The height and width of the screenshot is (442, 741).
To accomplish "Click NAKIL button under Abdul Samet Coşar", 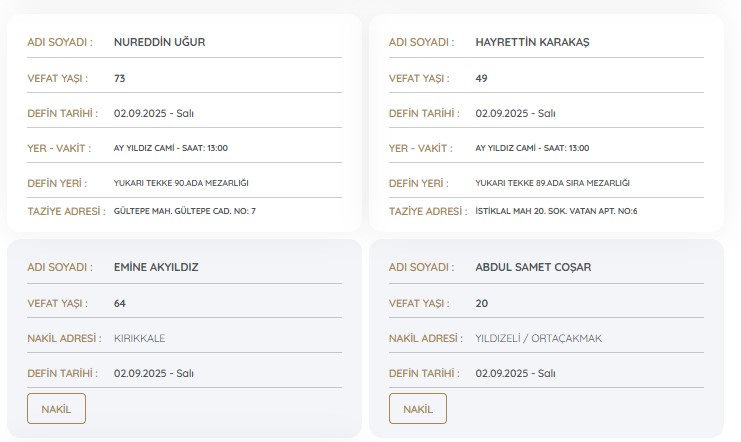I will pos(418,409).
